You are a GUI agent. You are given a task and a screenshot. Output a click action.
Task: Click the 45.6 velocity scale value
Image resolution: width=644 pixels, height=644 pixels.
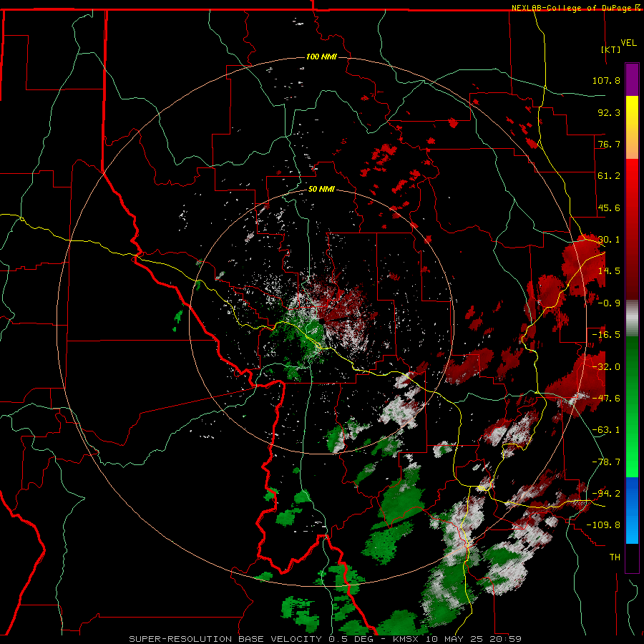(x=609, y=208)
